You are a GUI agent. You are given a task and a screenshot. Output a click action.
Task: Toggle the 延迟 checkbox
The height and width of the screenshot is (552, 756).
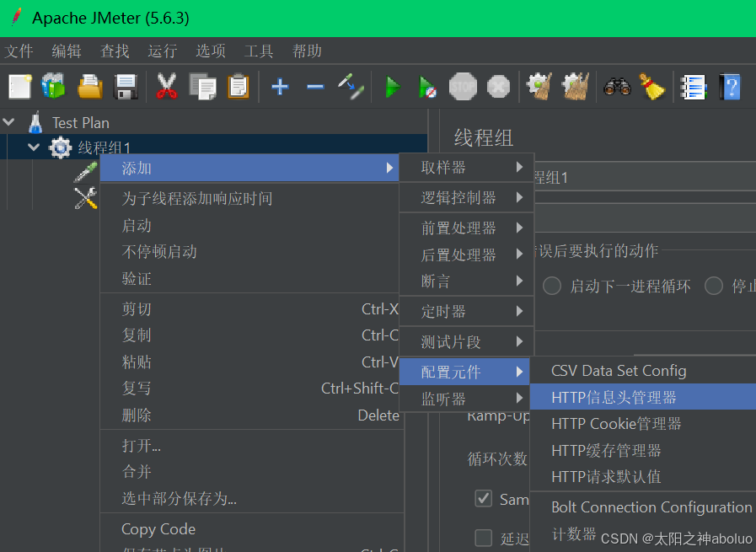coord(483,538)
